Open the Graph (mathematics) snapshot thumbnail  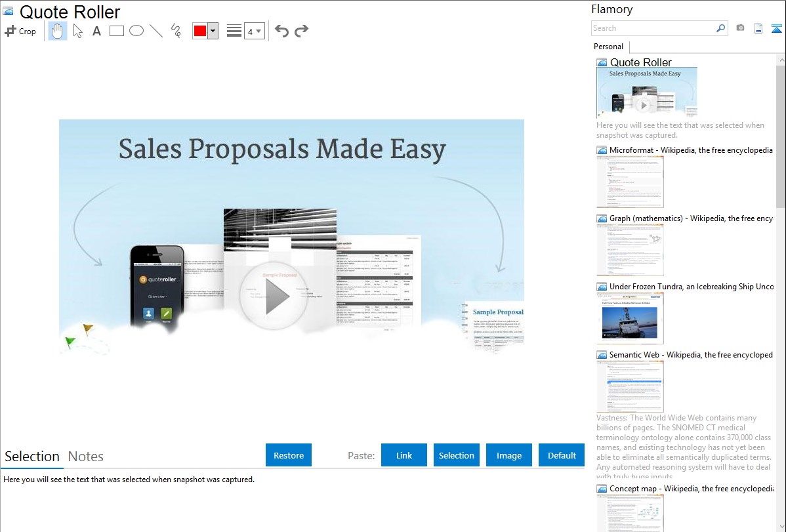[x=630, y=250]
